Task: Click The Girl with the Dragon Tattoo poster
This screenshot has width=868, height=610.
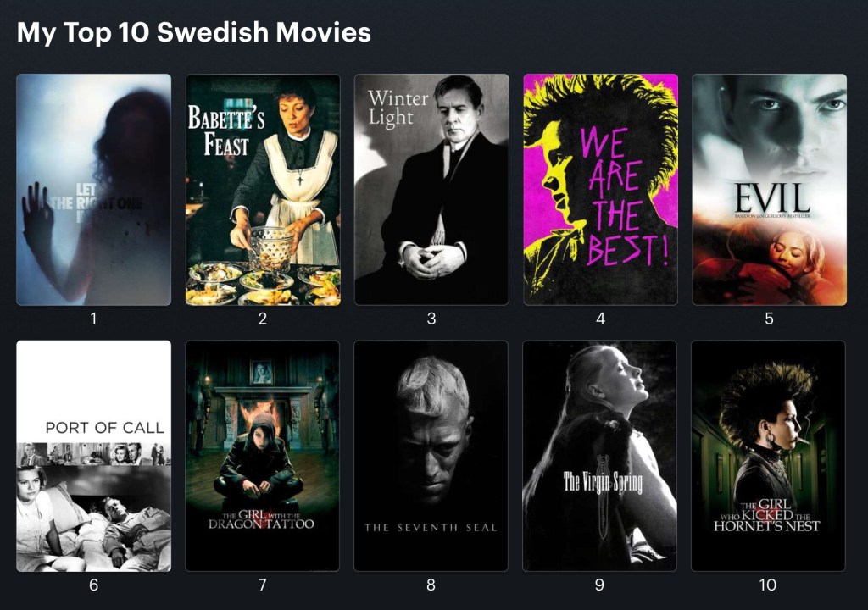Action: (x=263, y=456)
